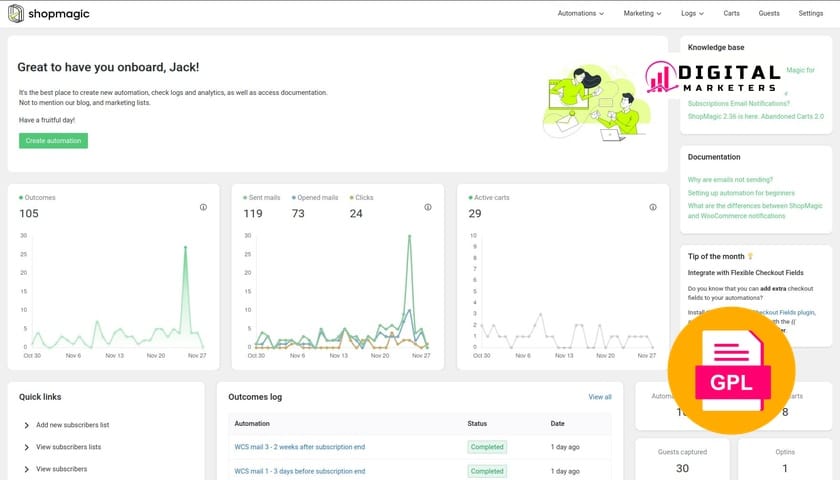Open the Guests menu item
The height and width of the screenshot is (480, 840).
769,14
